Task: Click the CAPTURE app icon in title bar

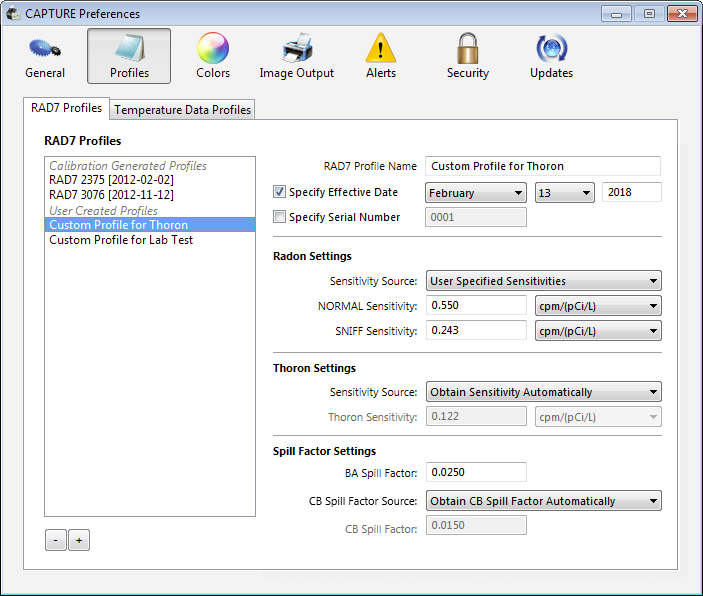Action: coord(13,13)
